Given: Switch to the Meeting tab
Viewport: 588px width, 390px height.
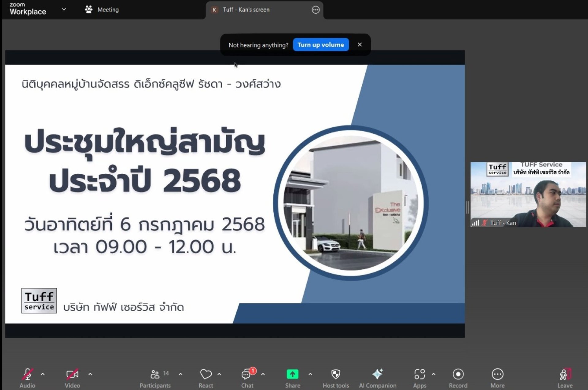Looking at the screenshot, I should pyautogui.click(x=102, y=9).
